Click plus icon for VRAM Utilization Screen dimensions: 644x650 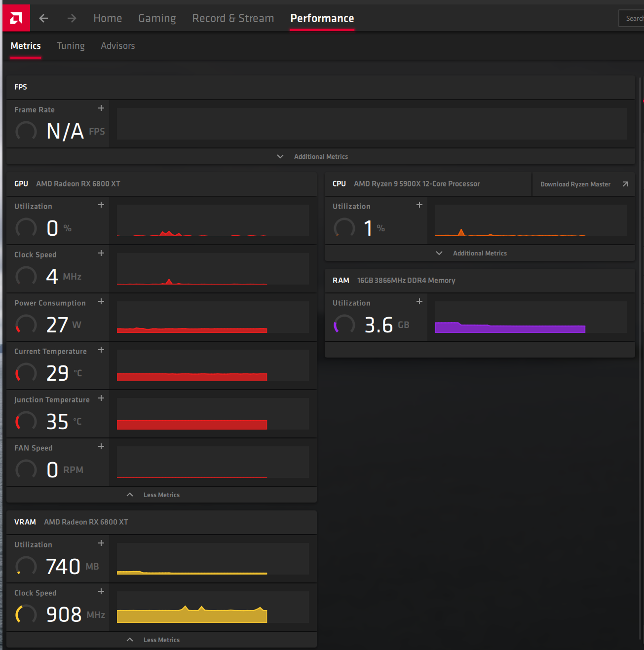click(101, 543)
